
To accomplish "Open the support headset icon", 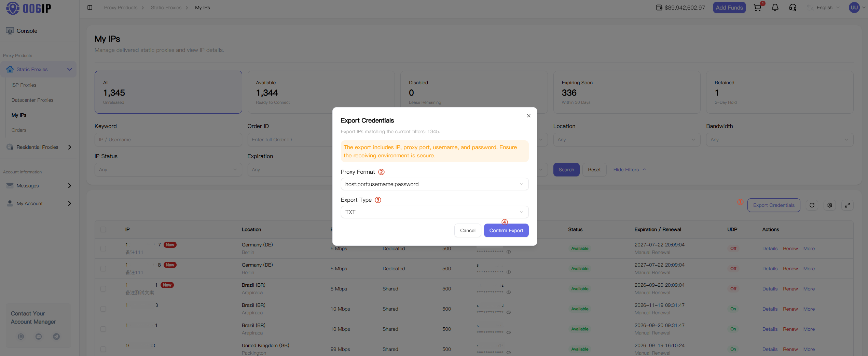I will [793, 8].
